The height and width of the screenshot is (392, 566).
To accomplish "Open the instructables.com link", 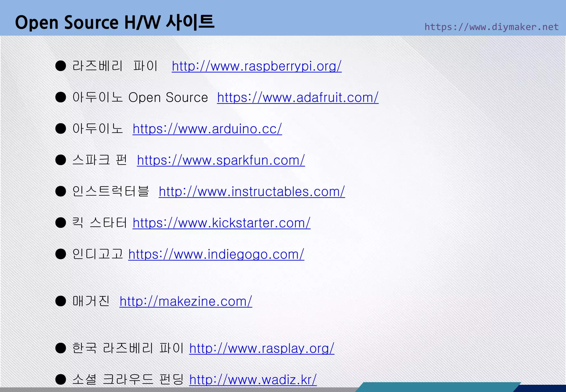I will tap(252, 192).
